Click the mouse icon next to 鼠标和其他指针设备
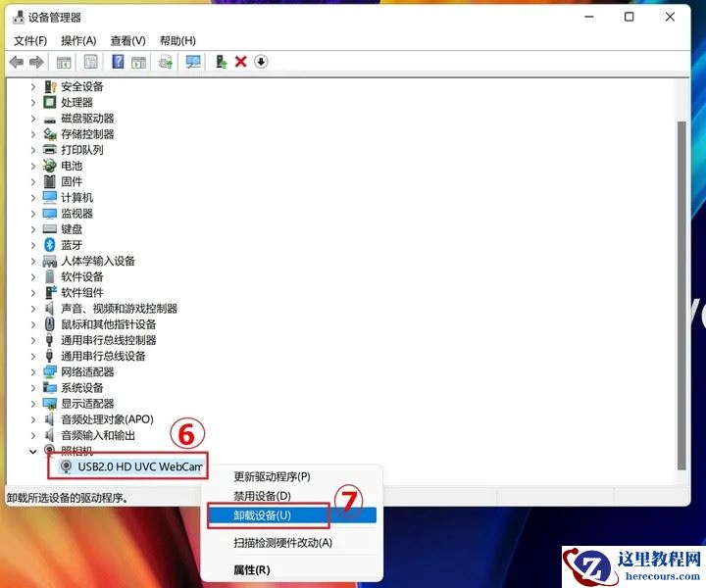 50,324
